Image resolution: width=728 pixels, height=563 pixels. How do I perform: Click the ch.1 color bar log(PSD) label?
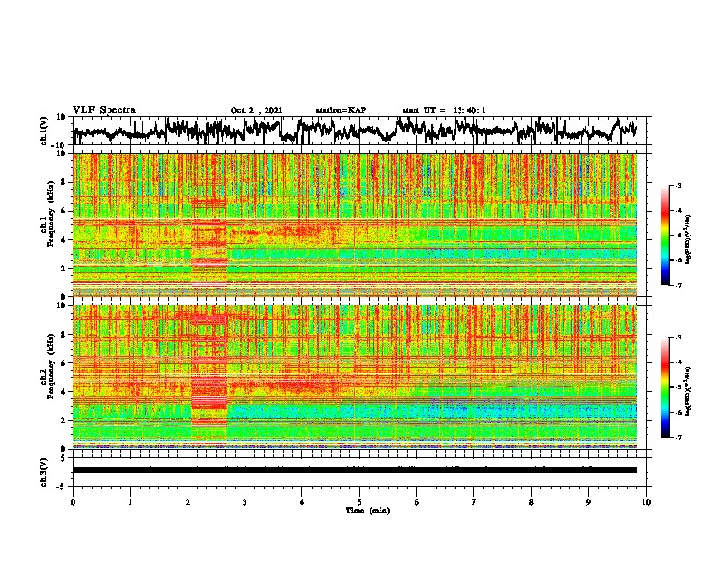(688, 239)
